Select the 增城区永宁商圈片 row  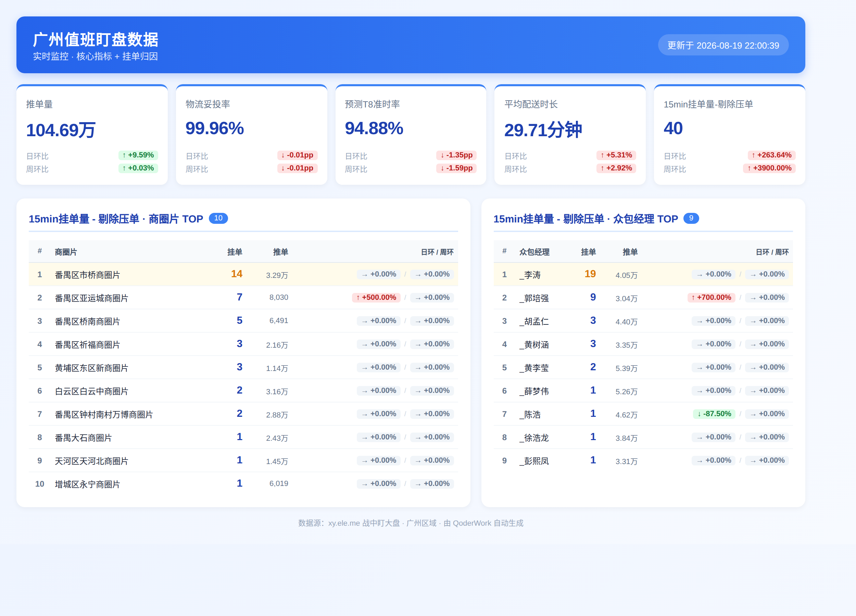(x=243, y=484)
